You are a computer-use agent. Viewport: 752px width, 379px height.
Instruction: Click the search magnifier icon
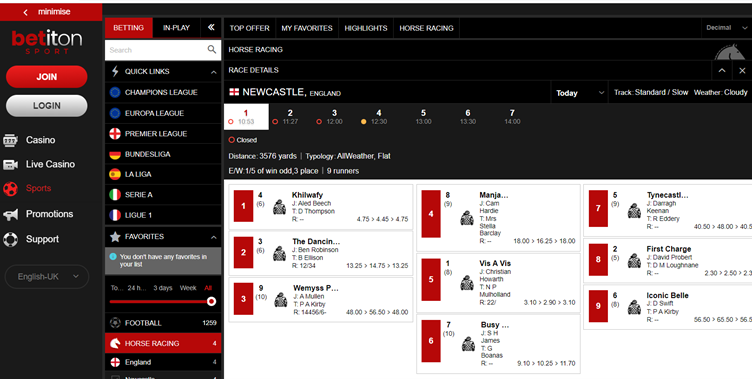coord(212,49)
